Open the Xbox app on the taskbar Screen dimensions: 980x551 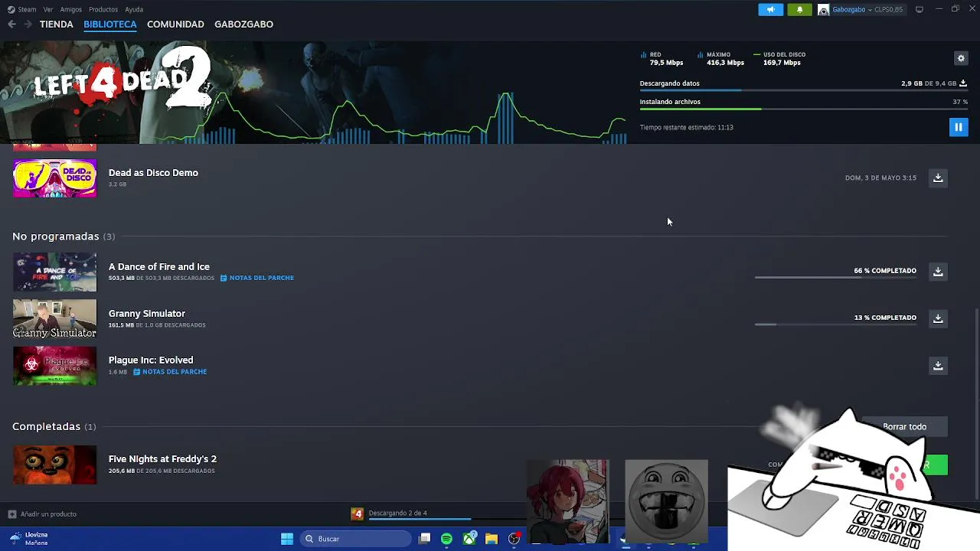[469, 539]
